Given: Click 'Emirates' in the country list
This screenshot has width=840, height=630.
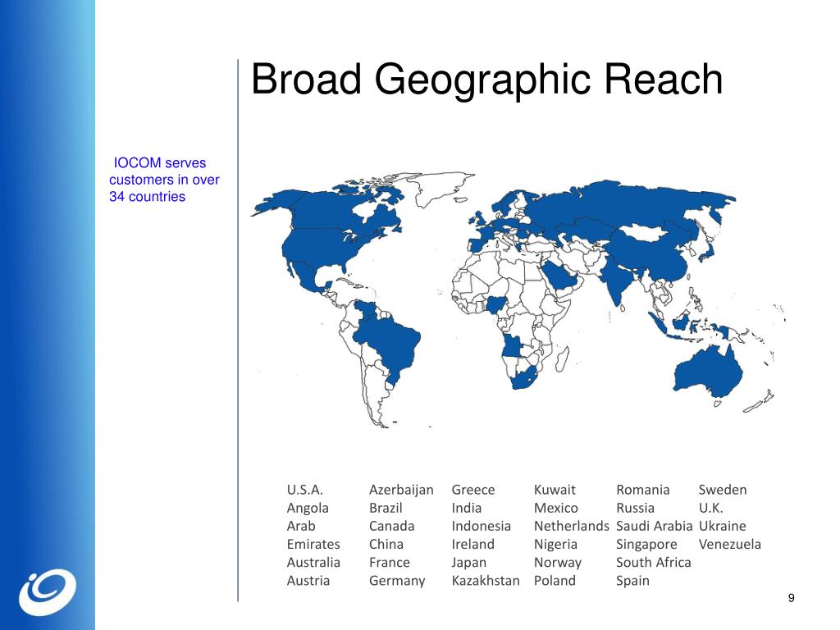Looking at the screenshot, I should tap(313, 545).
